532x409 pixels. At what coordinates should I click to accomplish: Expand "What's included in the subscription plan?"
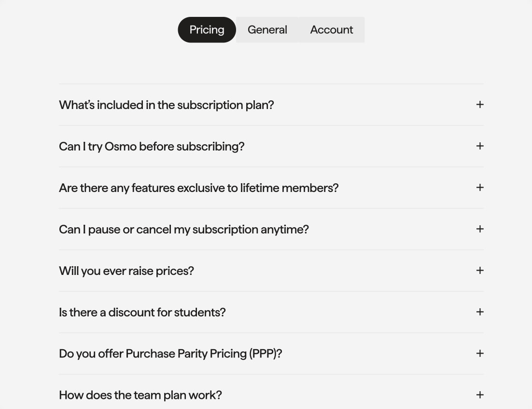(271, 105)
